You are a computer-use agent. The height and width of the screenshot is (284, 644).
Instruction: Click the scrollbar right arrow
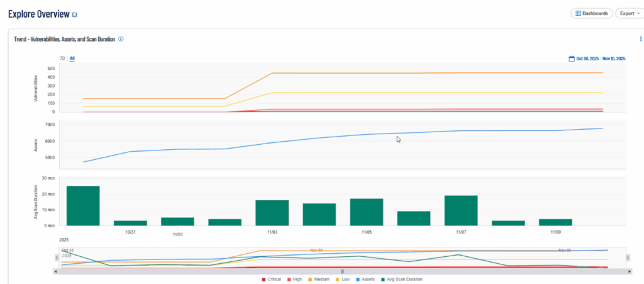point(629,271)
